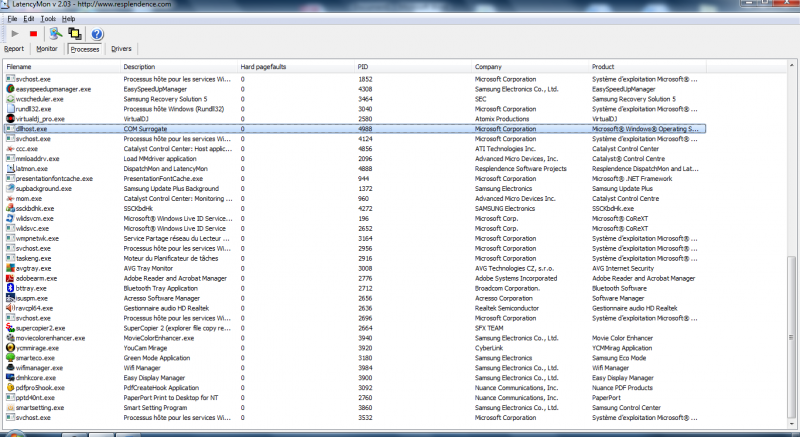
Task: Switch to the Report tab
Action: pos(14,49)
